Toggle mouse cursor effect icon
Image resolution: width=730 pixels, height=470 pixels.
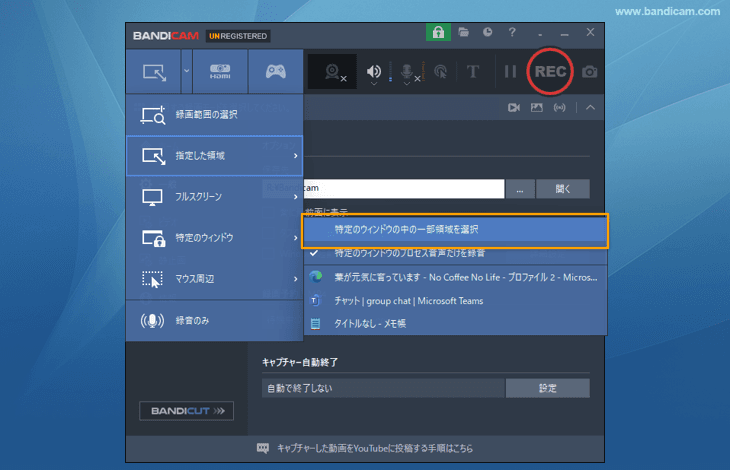coord(440,72)
